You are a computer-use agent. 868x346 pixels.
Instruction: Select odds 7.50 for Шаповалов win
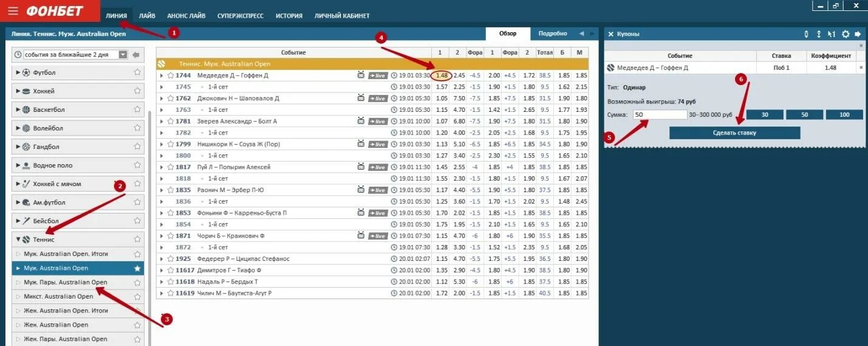(x=459, y=99)
